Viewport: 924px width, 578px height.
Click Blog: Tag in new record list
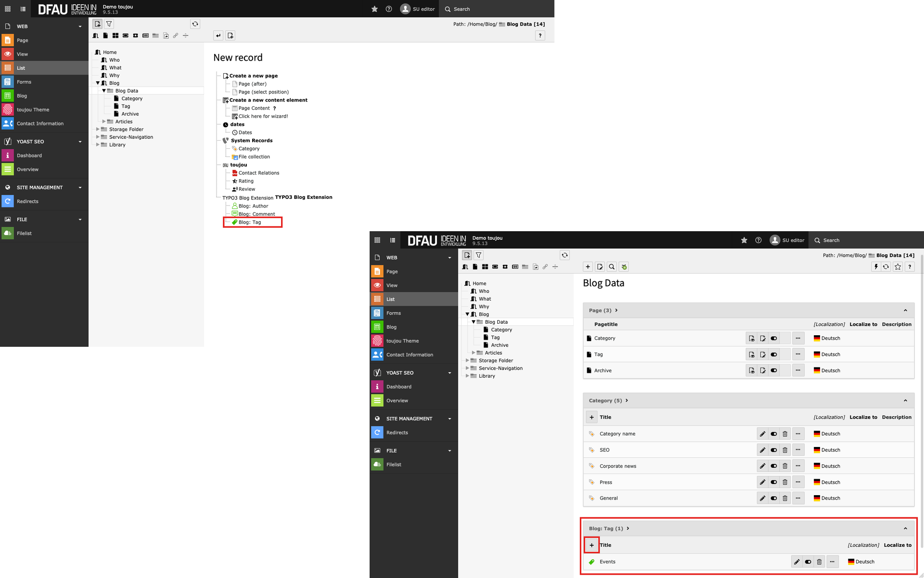pyautogui.click(x=250, y=222)
